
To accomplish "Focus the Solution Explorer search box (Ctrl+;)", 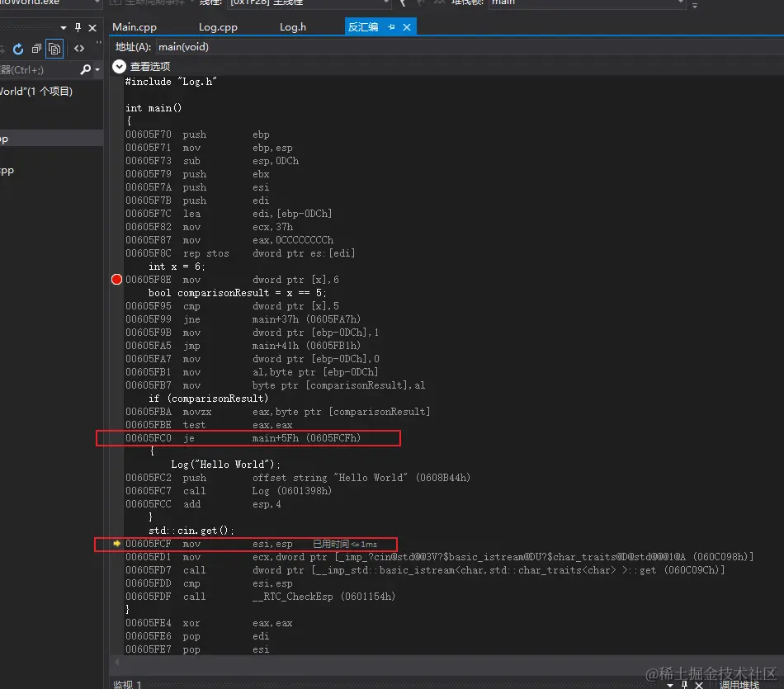I will 39,69.
